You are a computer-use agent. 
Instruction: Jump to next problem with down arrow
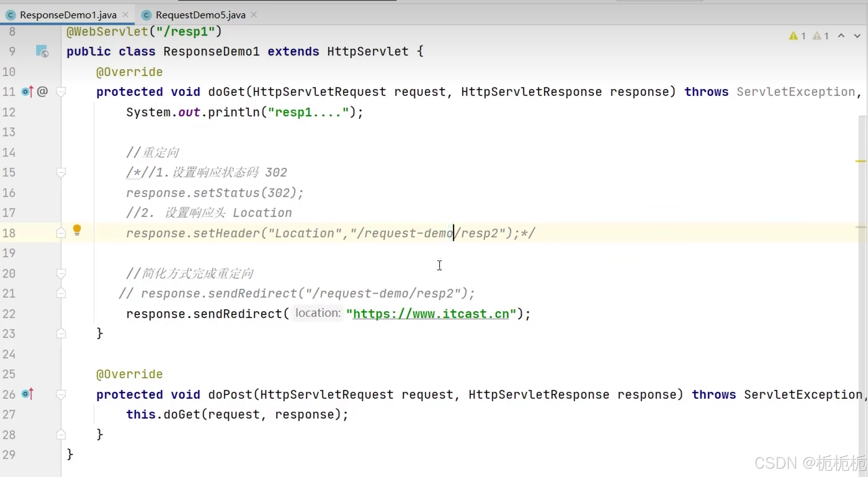point(857,35)
